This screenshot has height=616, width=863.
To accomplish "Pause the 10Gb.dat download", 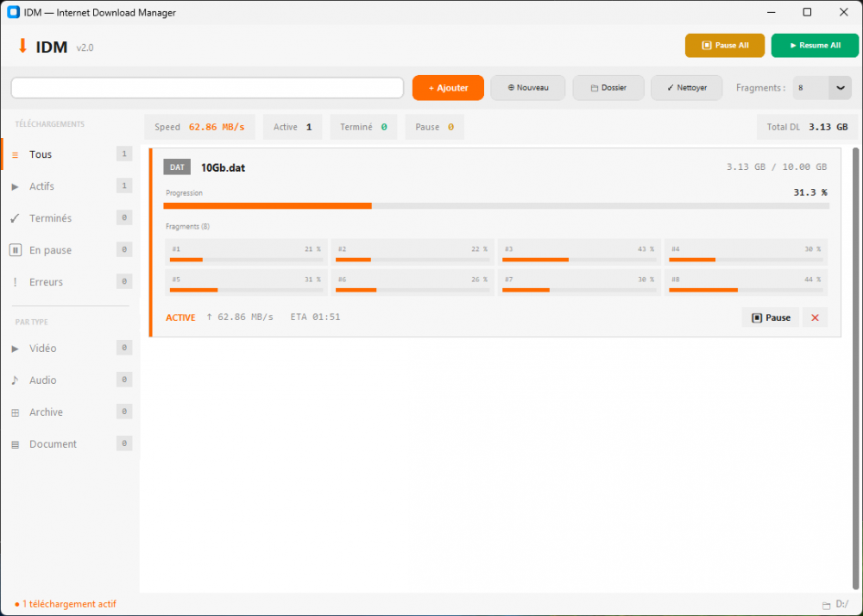I will coord(770,317).
